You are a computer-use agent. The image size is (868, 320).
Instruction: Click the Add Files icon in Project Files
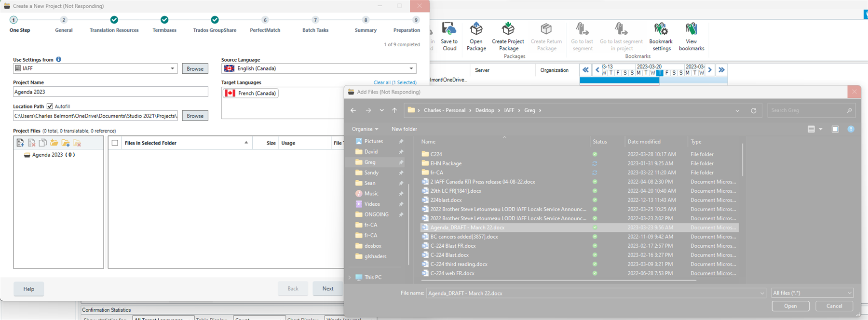pos(20,143)
